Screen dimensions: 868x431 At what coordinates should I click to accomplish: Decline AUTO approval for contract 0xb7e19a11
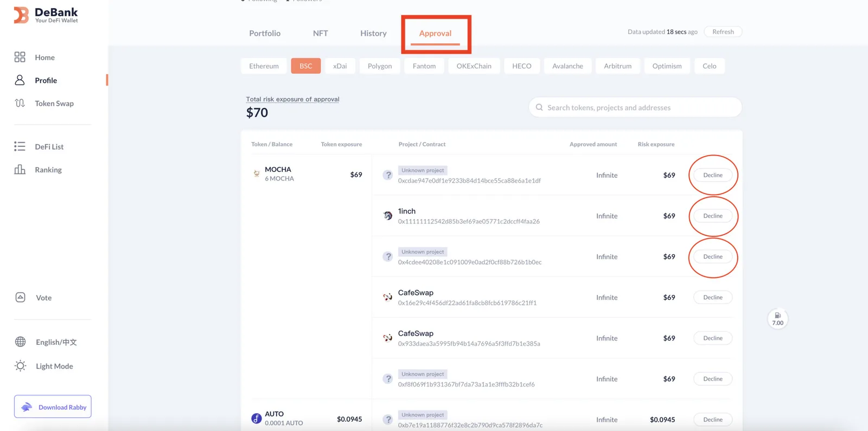pyautogui.click(x=713, y=420)
